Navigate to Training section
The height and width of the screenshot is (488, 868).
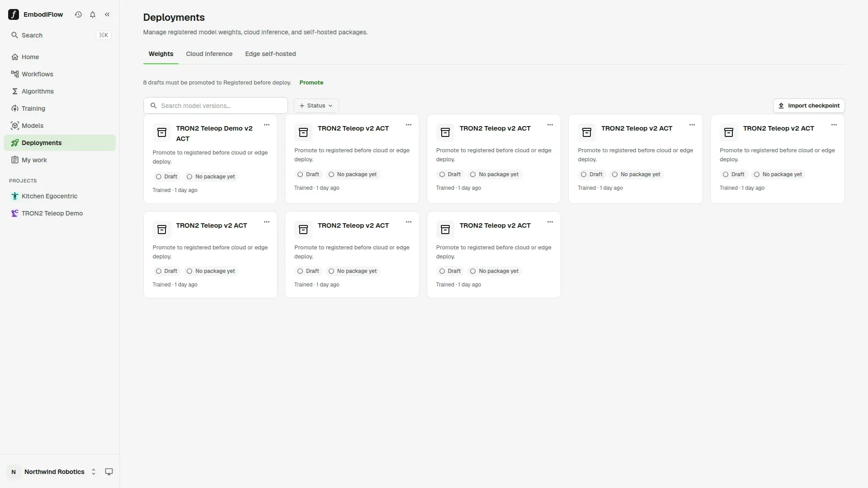[60, 108]
